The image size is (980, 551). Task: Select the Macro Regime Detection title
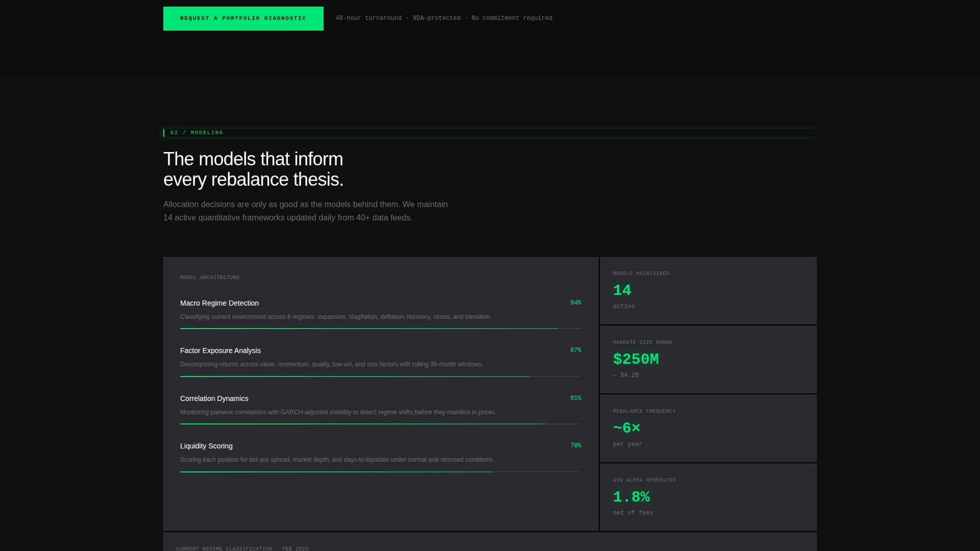tap(219, 303)
